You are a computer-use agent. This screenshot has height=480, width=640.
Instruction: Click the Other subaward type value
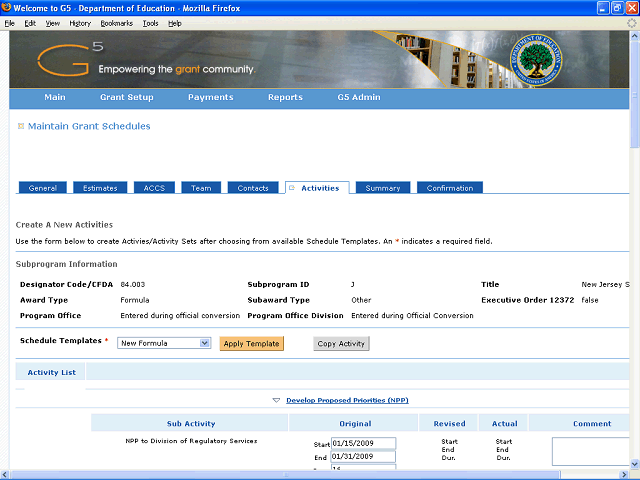(x=361, y=300)
